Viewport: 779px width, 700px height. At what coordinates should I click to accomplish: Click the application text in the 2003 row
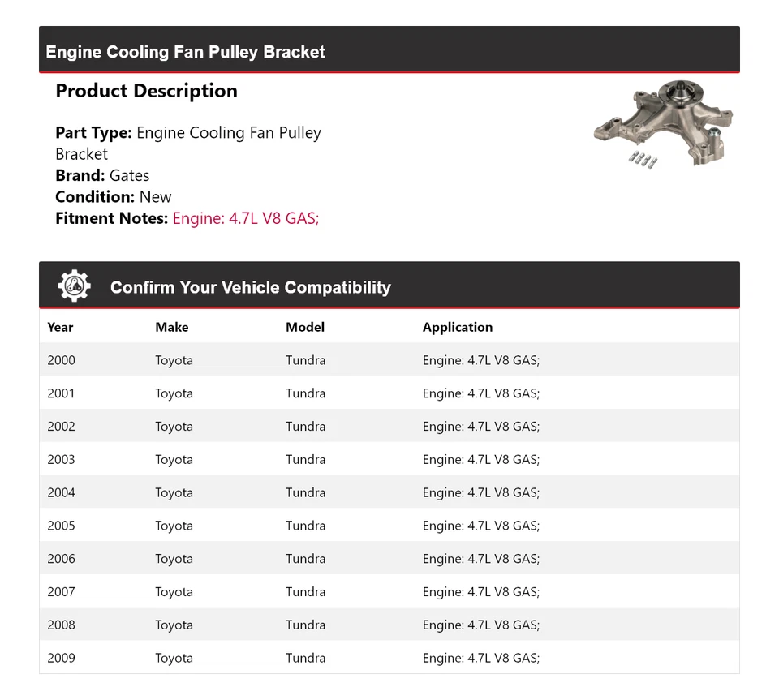point(480,459)
